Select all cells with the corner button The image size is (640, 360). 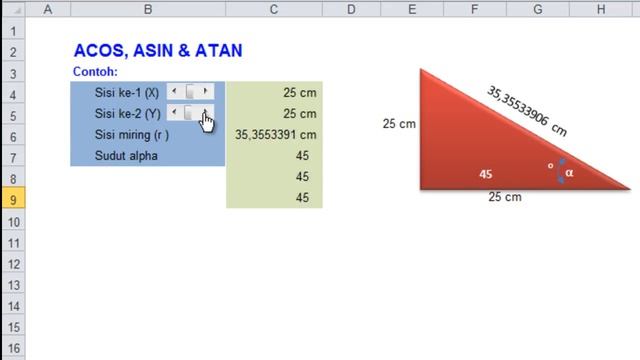[13, 9]
